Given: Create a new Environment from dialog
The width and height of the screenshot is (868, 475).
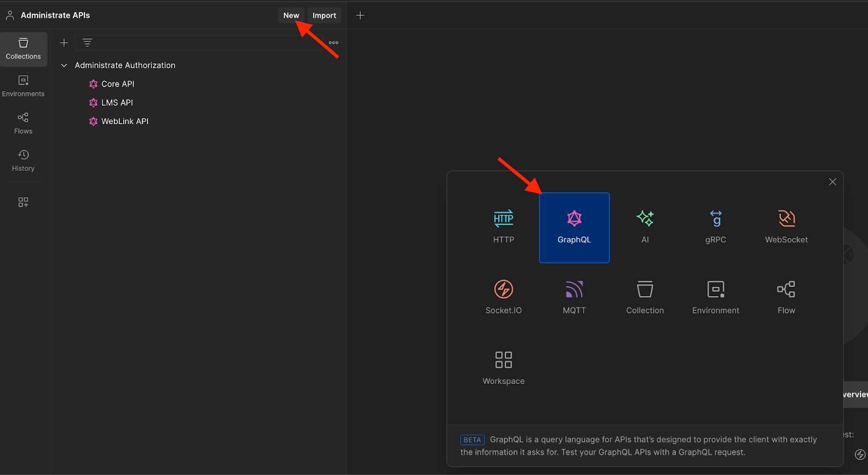Looking at the screenshot, I should click(x=716, y=298).
